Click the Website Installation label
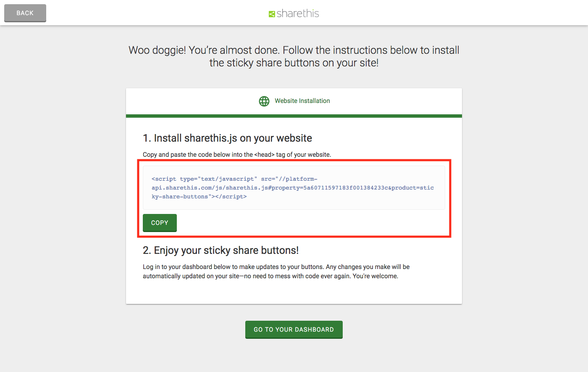 click(302, 101)
